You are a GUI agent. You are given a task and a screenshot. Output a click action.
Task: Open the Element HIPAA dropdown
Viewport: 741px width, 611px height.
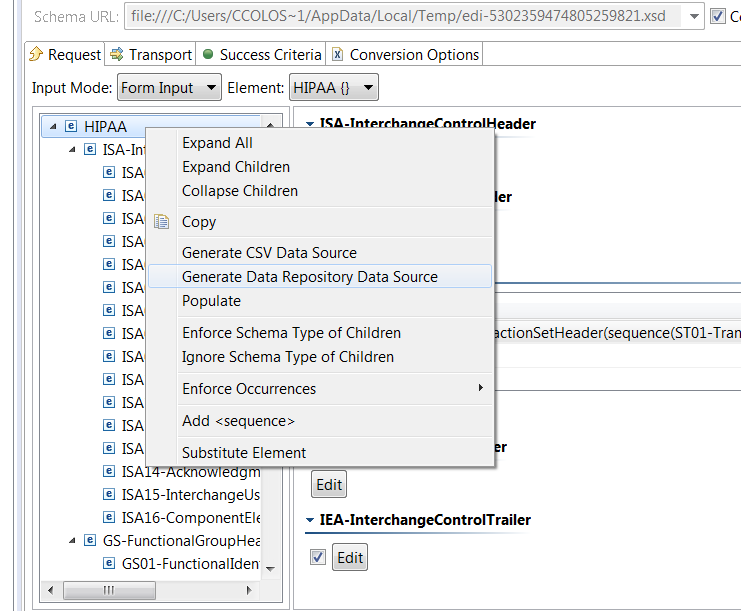334,88
